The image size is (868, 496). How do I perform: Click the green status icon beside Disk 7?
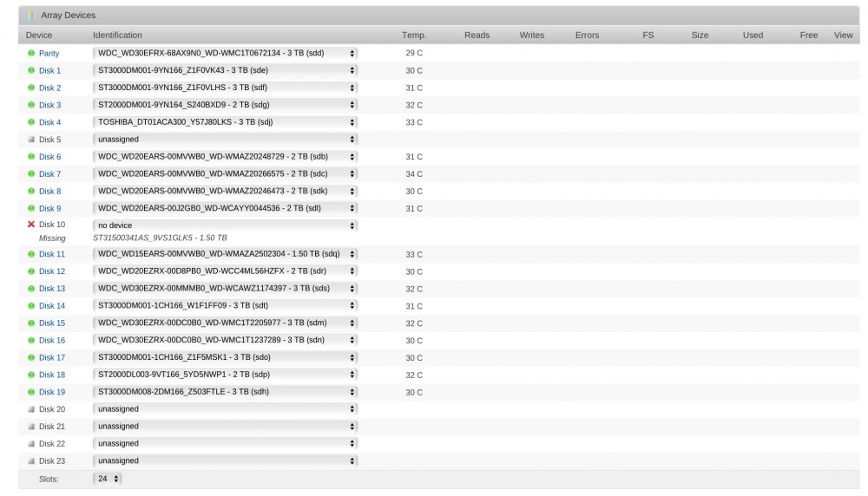31,173
